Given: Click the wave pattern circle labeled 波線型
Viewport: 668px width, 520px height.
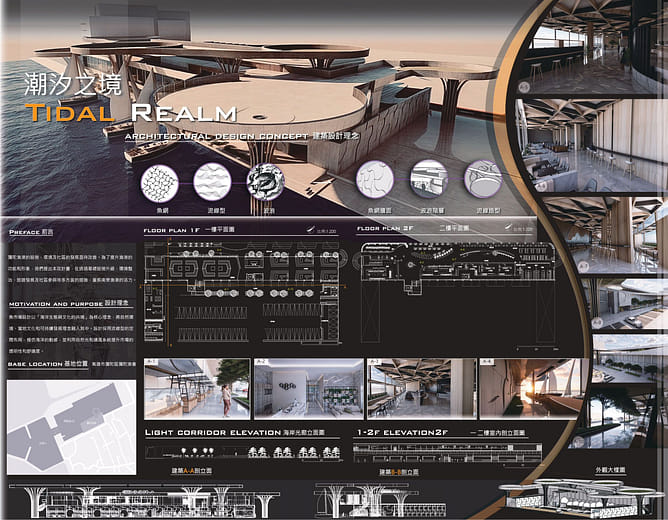Looking at the screenshot, I should click(x=211, y=183).
